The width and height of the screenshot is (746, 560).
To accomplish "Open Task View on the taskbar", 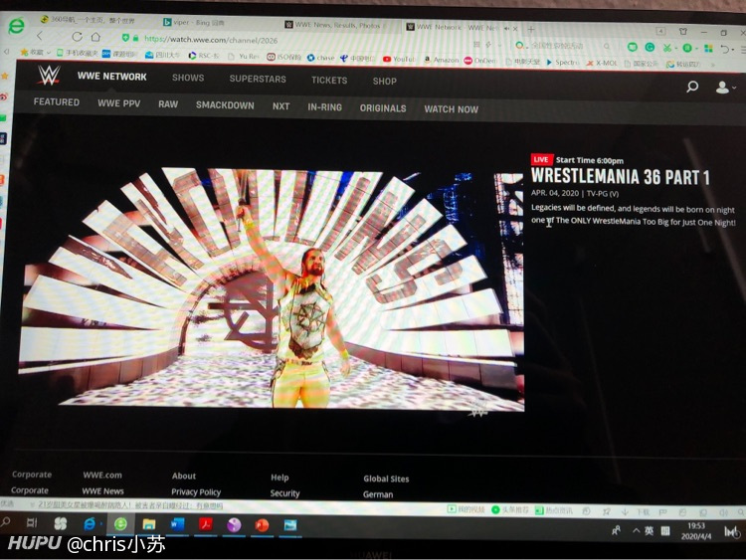I will (x=32, y=523).
